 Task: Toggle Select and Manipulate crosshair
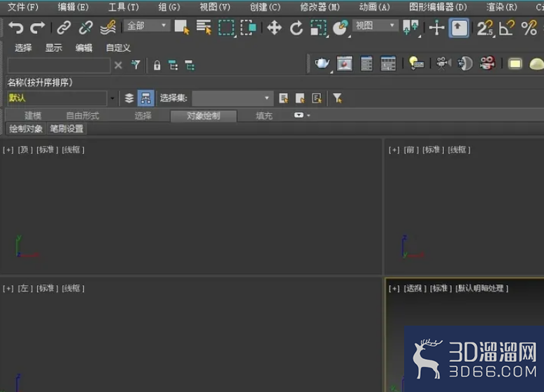point(437,28)
